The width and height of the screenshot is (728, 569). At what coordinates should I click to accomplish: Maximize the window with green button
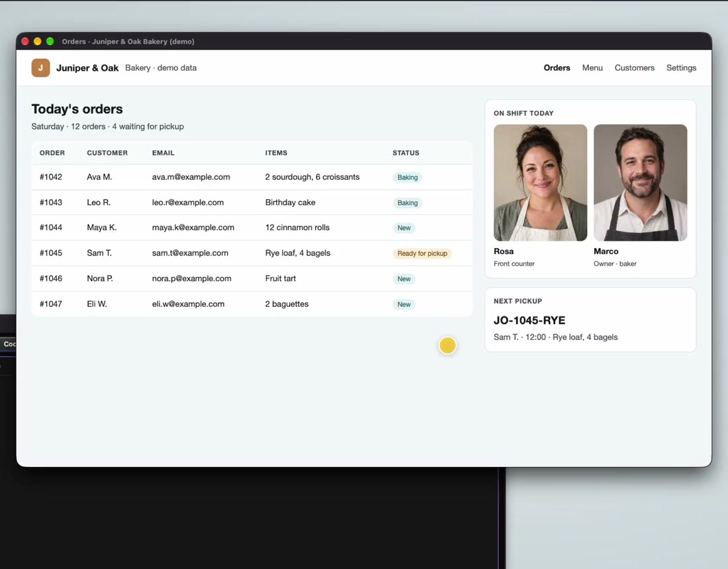pos(50,41)
